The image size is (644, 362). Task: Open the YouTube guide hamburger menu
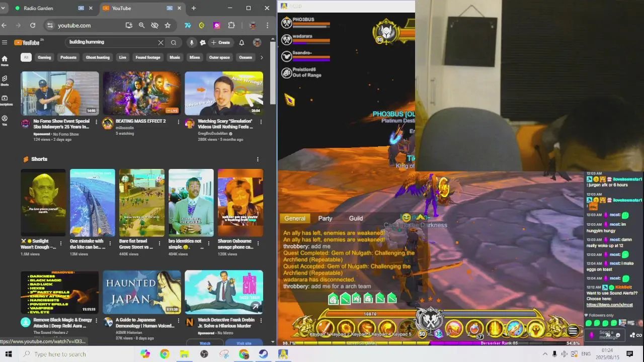5,43
